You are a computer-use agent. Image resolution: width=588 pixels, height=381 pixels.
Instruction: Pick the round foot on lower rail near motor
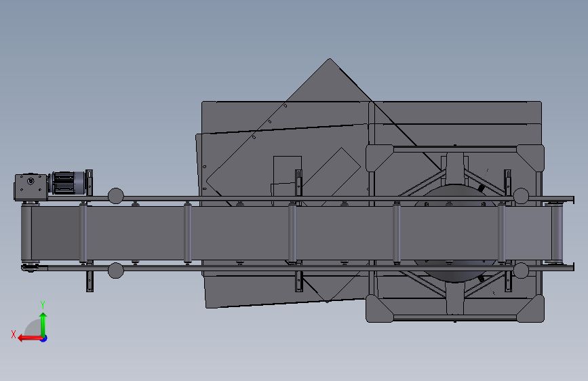pyautogui.click(x=115, y=270)
